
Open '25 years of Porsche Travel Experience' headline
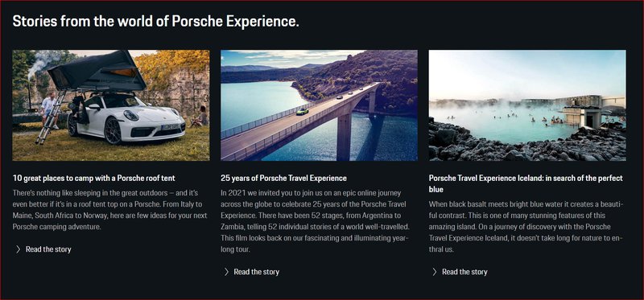(x=284, y=178)
